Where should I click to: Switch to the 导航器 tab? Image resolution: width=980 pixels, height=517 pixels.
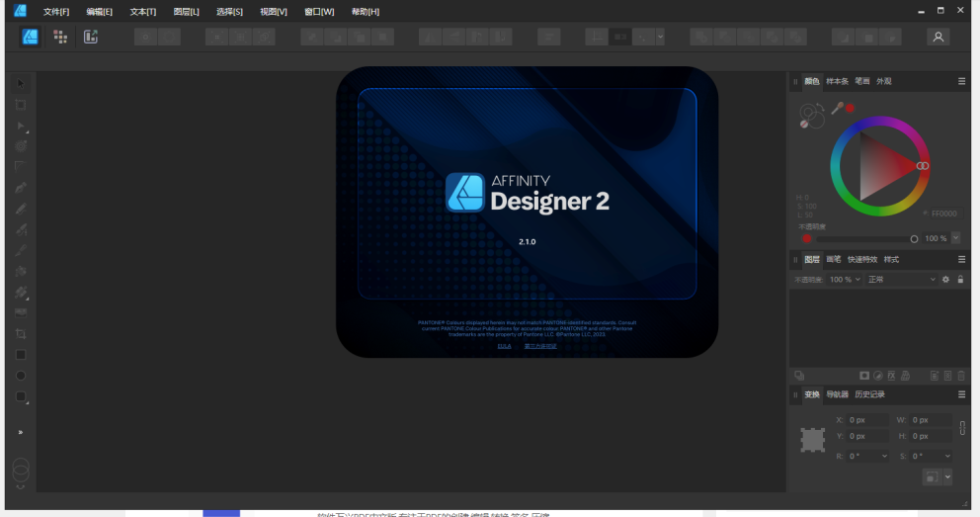(x=837, y=394)
